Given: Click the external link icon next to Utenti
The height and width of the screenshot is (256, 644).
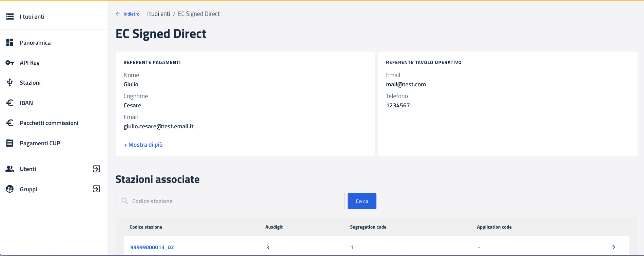Looking at the screenshot, I should point(97,169).
